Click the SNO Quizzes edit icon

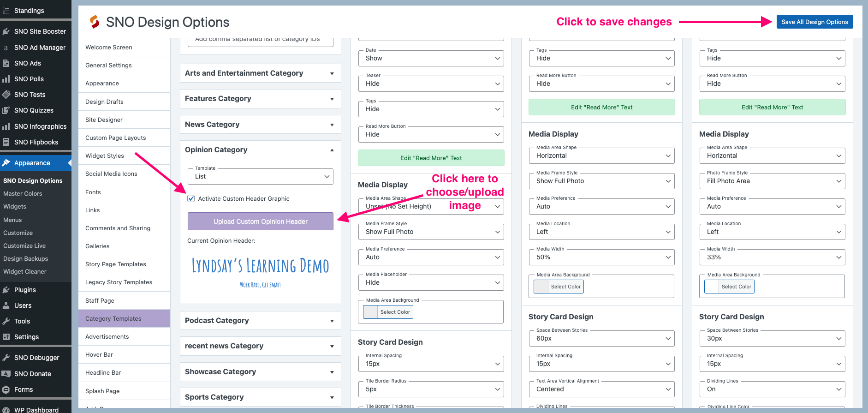6,110
